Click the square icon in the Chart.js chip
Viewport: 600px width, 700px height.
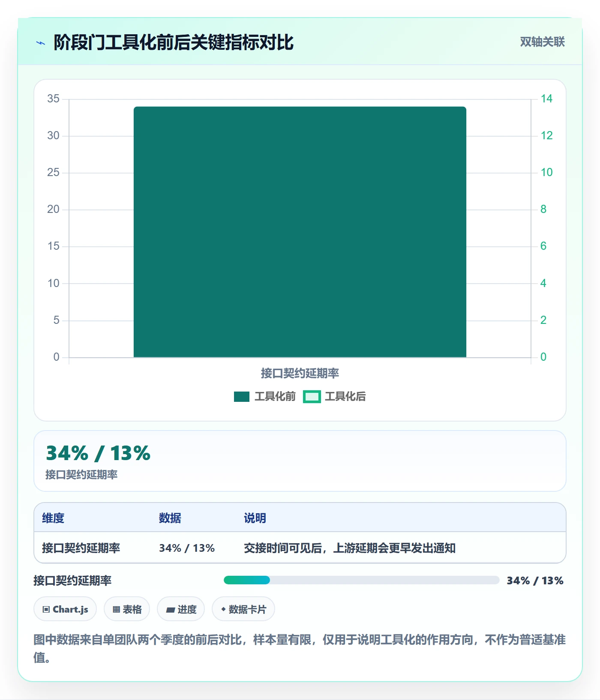coord(46,609)
